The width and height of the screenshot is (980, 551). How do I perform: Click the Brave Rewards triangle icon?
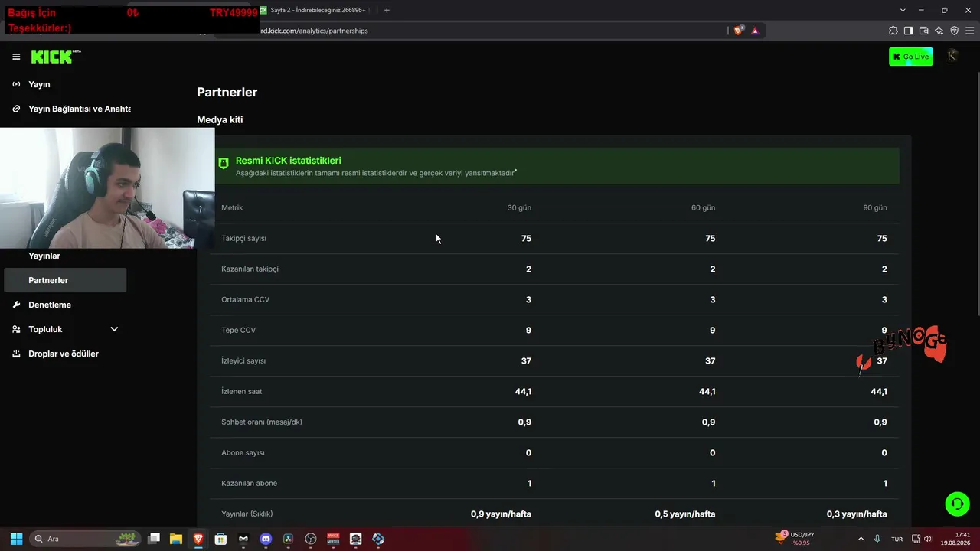(755, 31)
